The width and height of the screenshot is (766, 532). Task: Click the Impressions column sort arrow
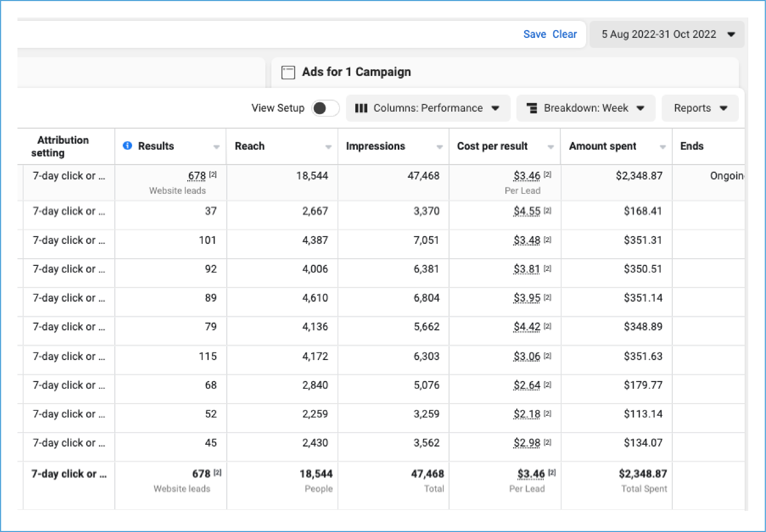[440, 147]
